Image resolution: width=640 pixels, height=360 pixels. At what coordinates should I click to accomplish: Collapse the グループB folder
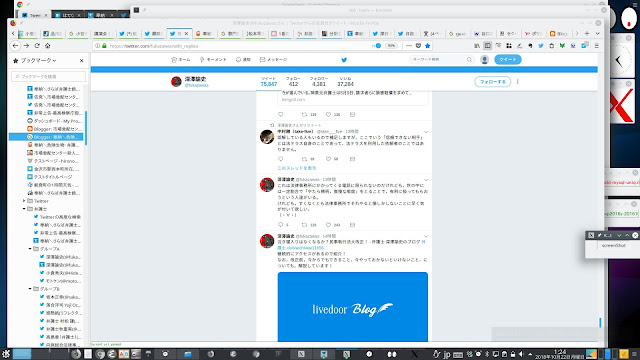[30, 289]
